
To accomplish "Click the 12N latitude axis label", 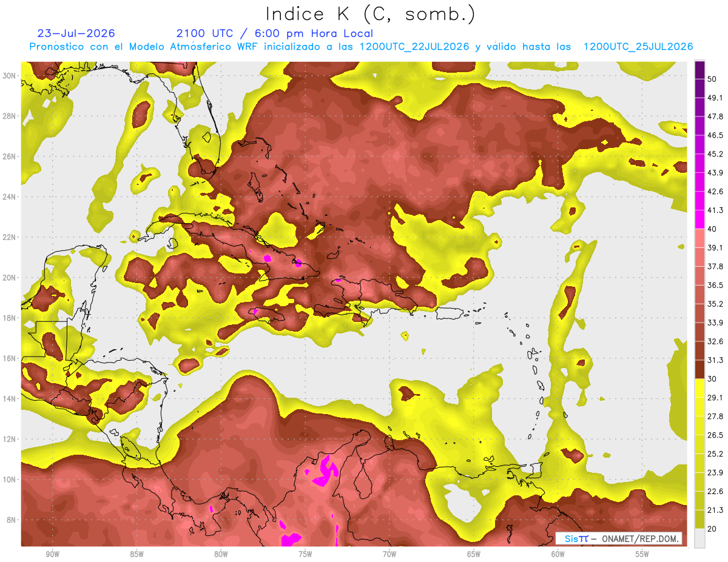I will (8, 439).
